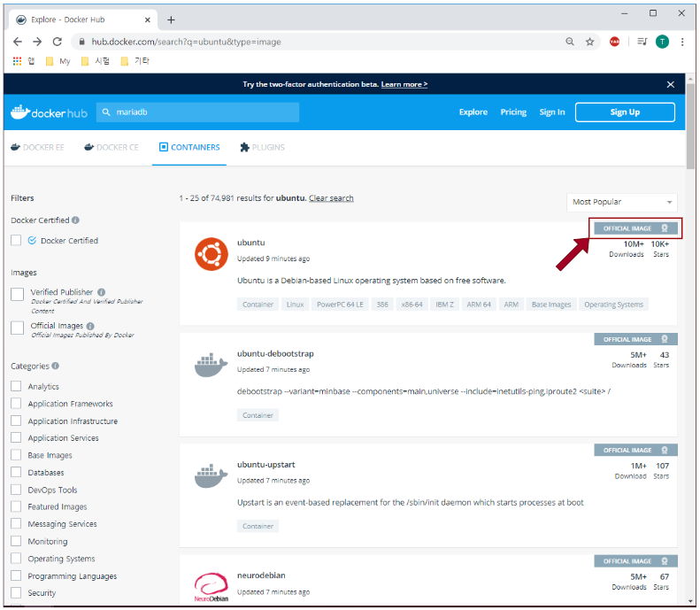Open the green T profile avatar
700x610 pixels.
(662, 42)
